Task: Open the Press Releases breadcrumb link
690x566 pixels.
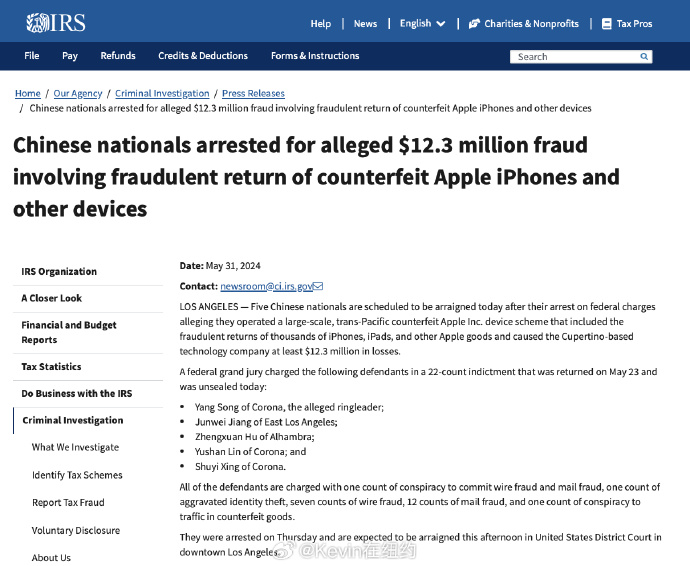Action: pyautogui.click(x=253, y=93)
